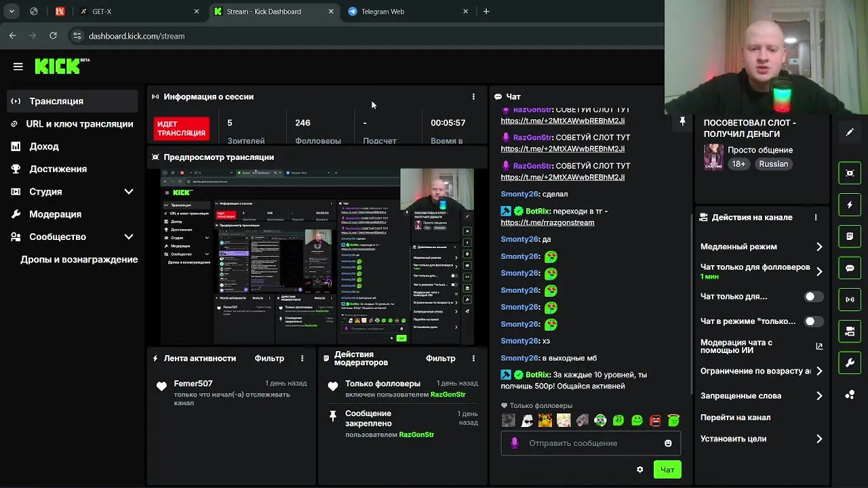Click the pencil edit stream info icon
This screenshot has width=868, height=488.
click(x=850, y=132)
